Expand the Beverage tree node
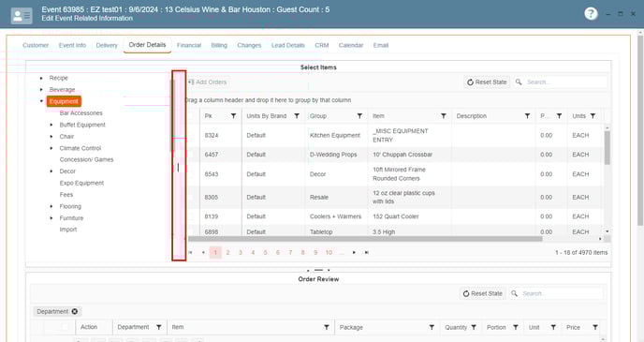Image resolution: width=644 pixels, height=342 pixels. pyautogui.click(x=41, y=89)
